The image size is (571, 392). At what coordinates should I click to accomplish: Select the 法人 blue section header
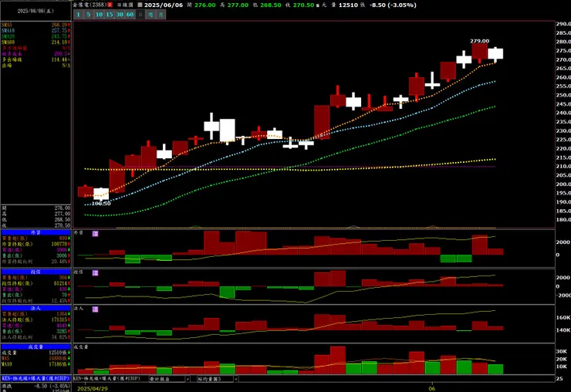pos(35,308)
